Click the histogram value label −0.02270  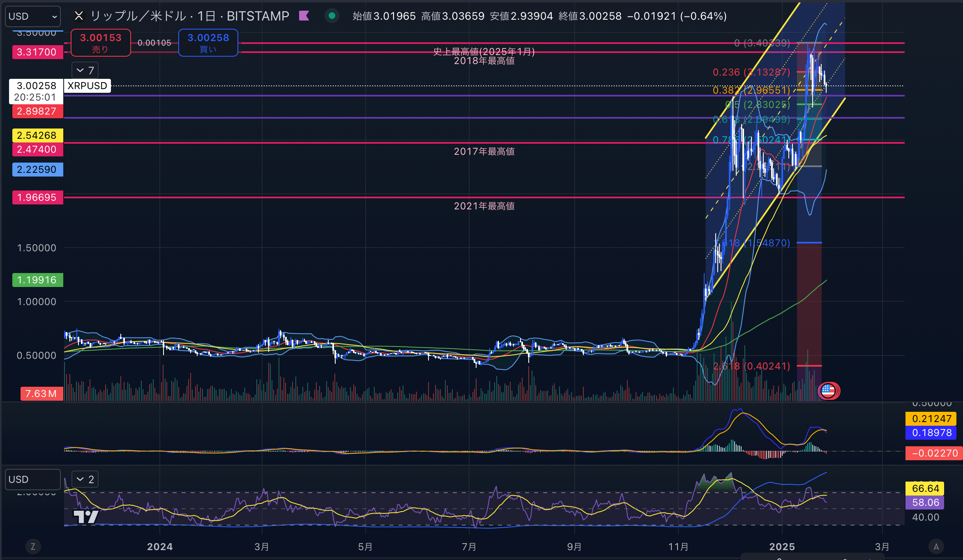[933, 453]
